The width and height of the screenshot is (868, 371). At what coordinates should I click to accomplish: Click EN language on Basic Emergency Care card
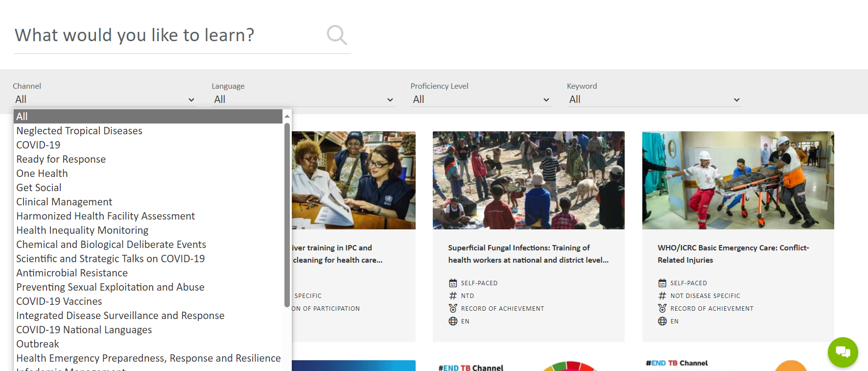coord(675,322)
